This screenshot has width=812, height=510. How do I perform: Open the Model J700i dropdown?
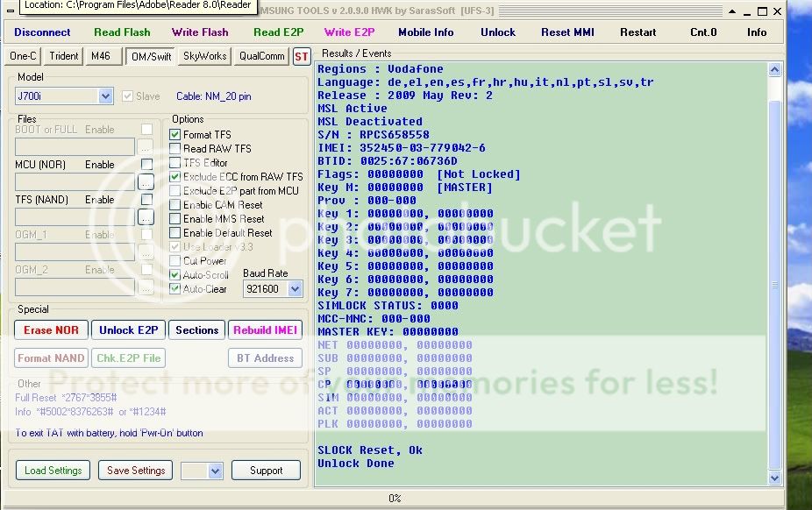click(x=105, y=96)
